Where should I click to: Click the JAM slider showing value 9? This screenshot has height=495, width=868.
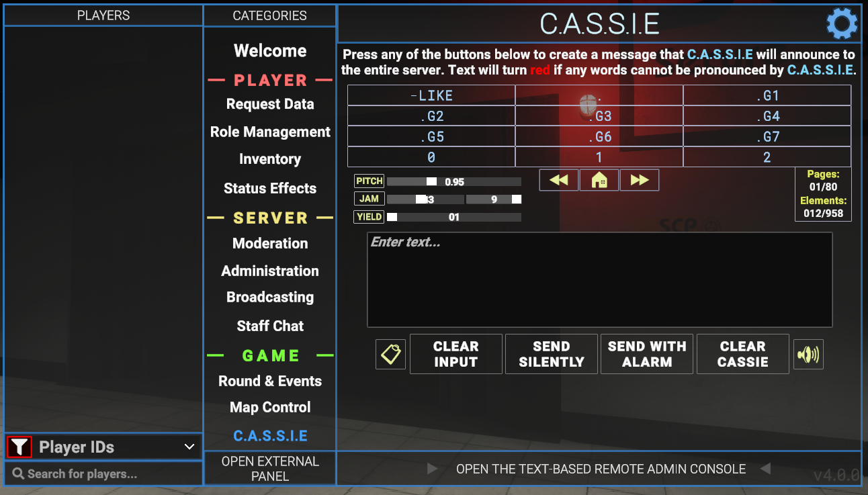pyautogui.click(x=494, y=199)
